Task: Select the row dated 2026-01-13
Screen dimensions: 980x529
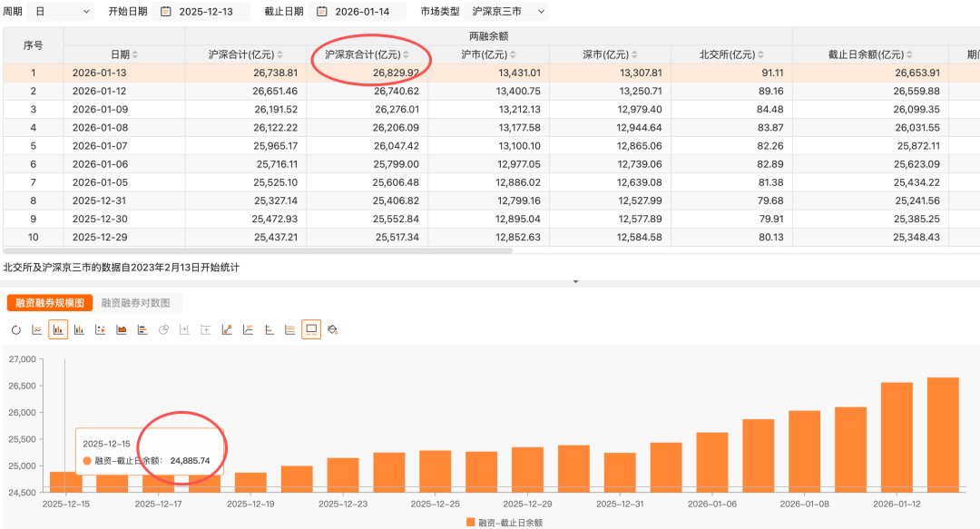Action: (491, 73)
